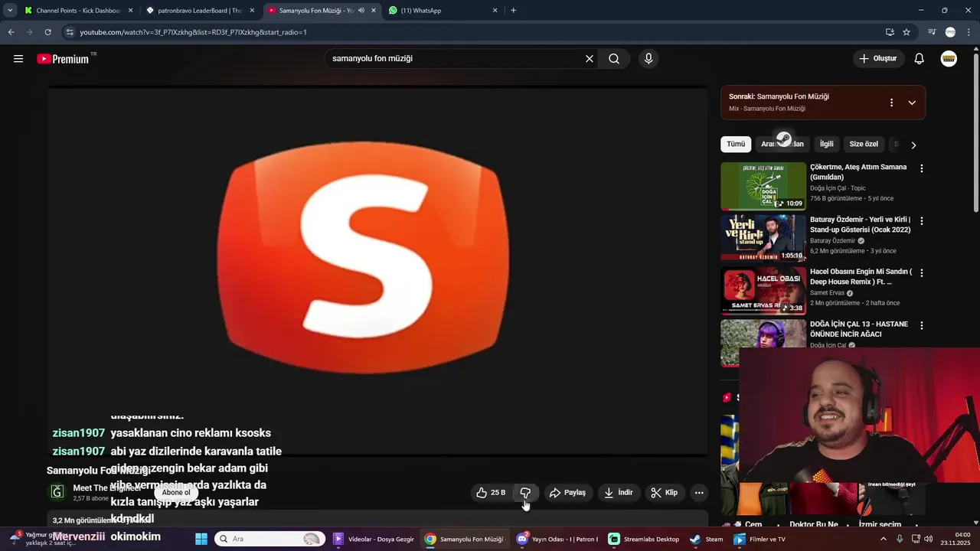Switch to patronbravo LeaderBoard tab
The width and height of the screenshot is (980, 551).
[200, 11]
